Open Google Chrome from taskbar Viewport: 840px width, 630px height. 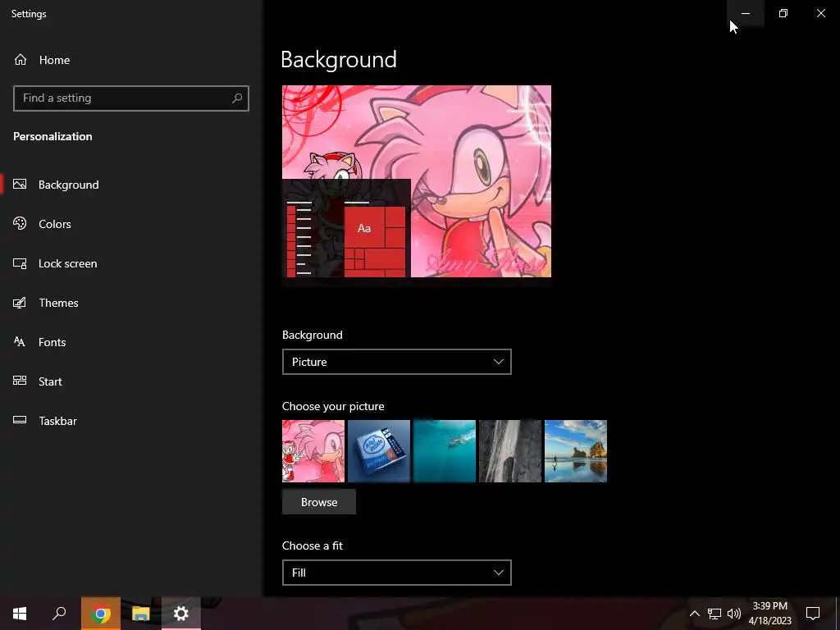101,614
